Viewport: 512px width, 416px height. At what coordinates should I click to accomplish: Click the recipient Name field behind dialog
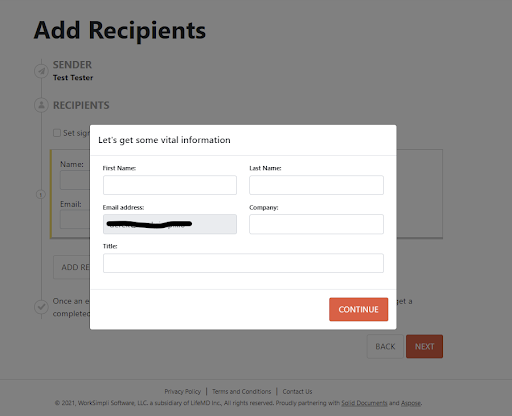75,180
